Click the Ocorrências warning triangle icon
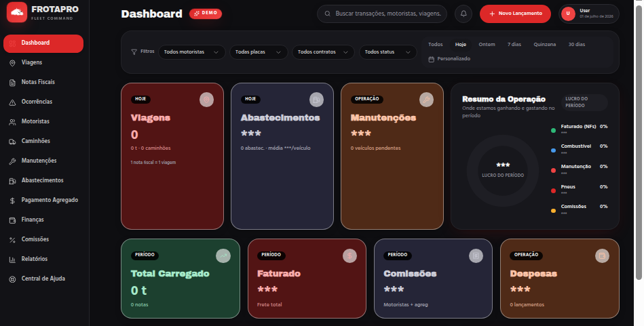The image size is (644, 326). pyautogui.click(x=12, y=102)
